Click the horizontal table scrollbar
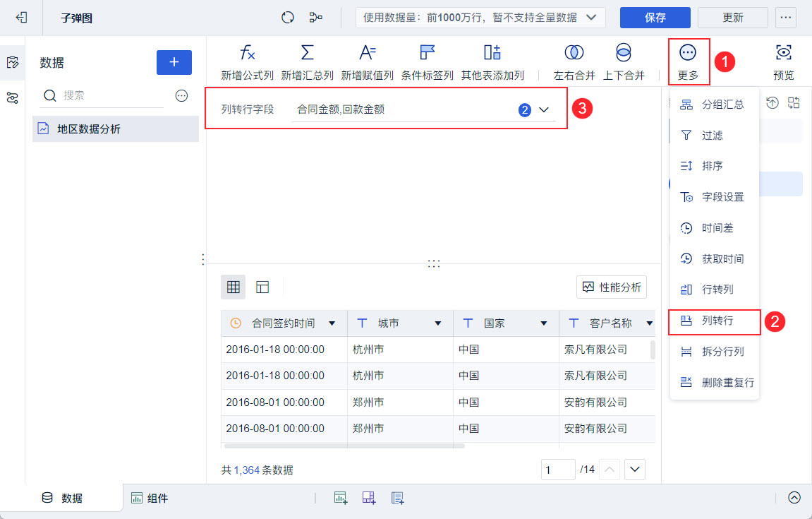The height and width of the screenshot is (519, 812). coord(344,446)
